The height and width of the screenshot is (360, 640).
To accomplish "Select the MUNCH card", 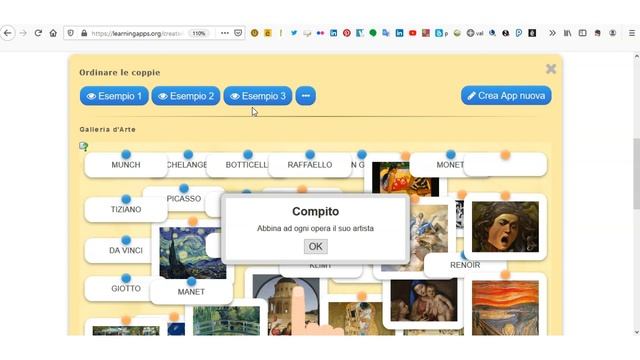I will (x=126, y=165).
